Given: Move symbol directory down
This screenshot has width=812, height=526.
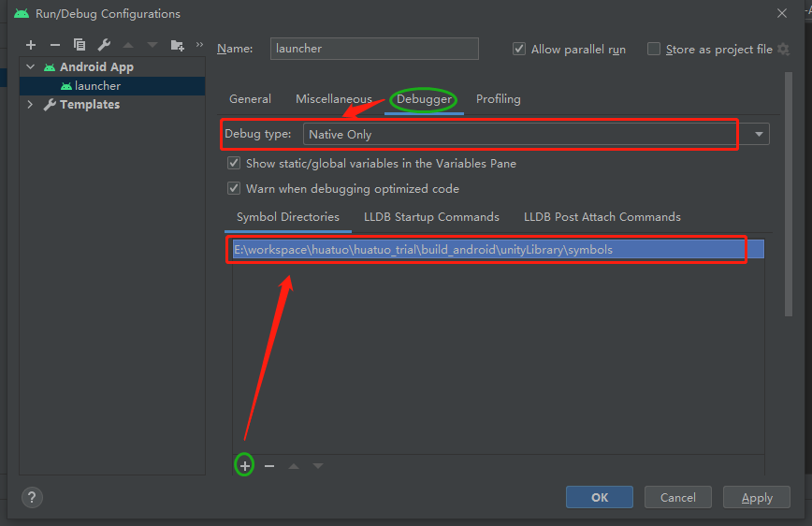Looking at the screenshot, I should (x=318, y=466).
